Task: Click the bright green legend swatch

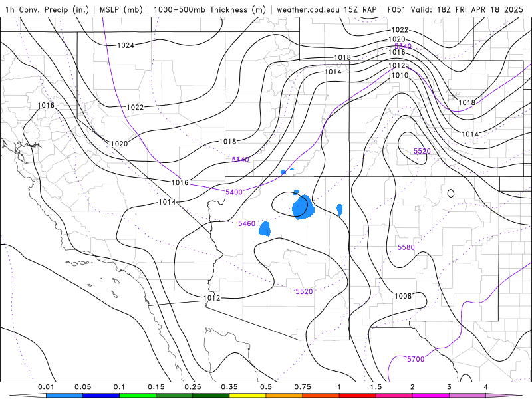Action: tap(138, 396)
